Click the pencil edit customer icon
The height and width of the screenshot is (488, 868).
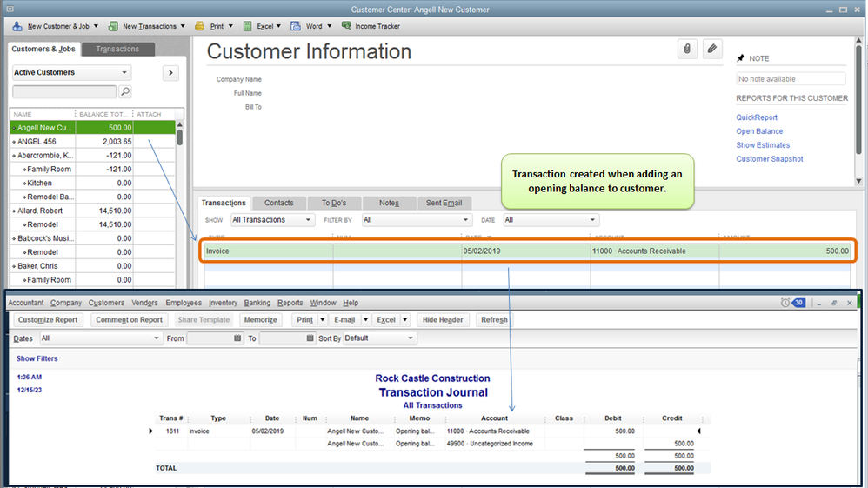712,49
